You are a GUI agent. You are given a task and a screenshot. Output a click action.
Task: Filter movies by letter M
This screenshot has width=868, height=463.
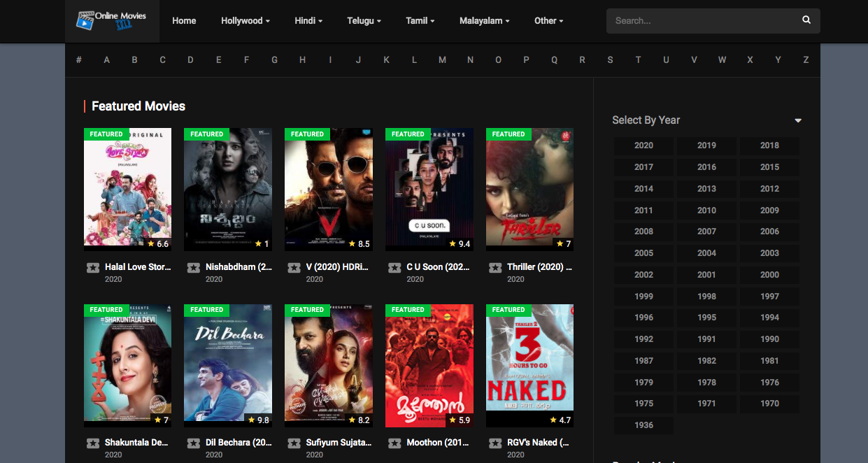[442, 60]
